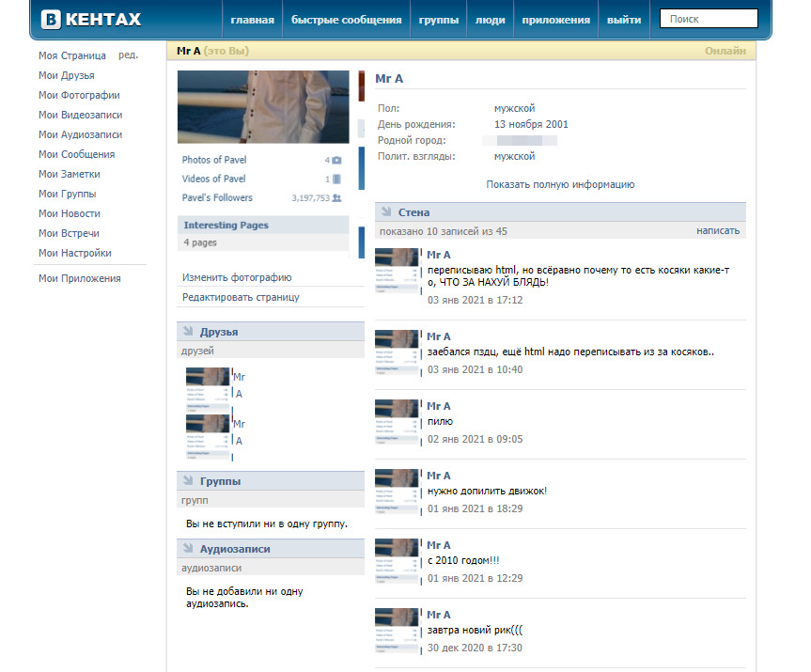The height and width of the screenshot is (672, 811).
Task: Click написать to write on the wall
Action: pos(718,230)
